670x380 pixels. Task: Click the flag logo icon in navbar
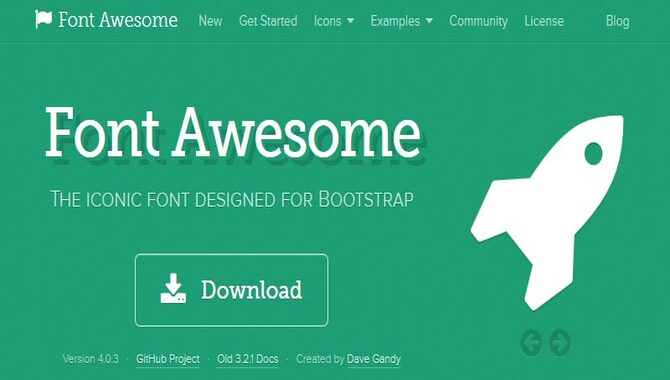pyautogui.click(x=43, y=19)
